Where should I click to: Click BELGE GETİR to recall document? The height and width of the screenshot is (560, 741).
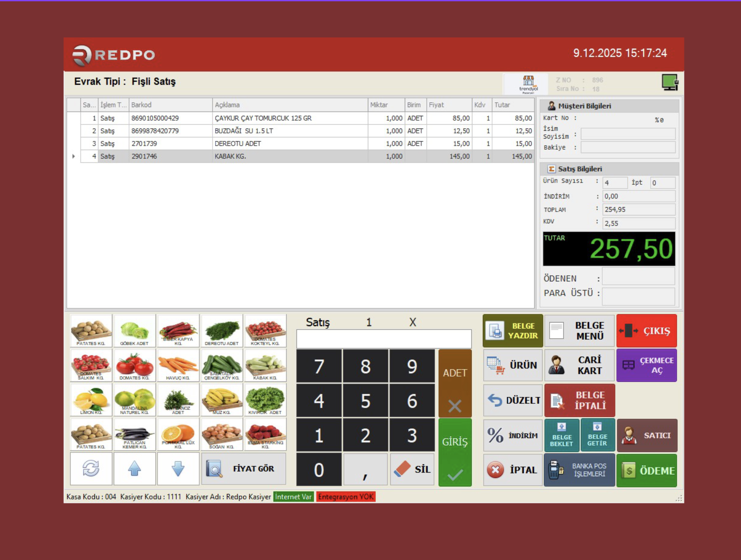pos(597,435)
